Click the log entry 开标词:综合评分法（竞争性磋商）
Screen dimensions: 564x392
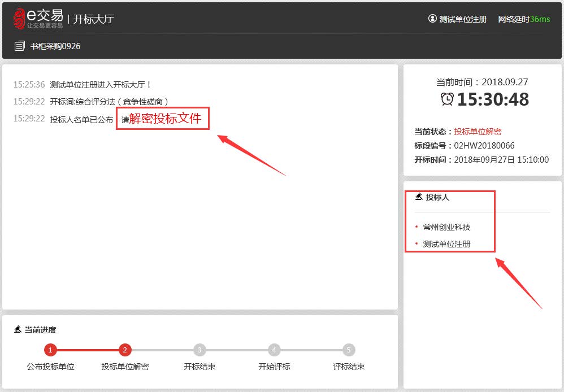point(109,102)
